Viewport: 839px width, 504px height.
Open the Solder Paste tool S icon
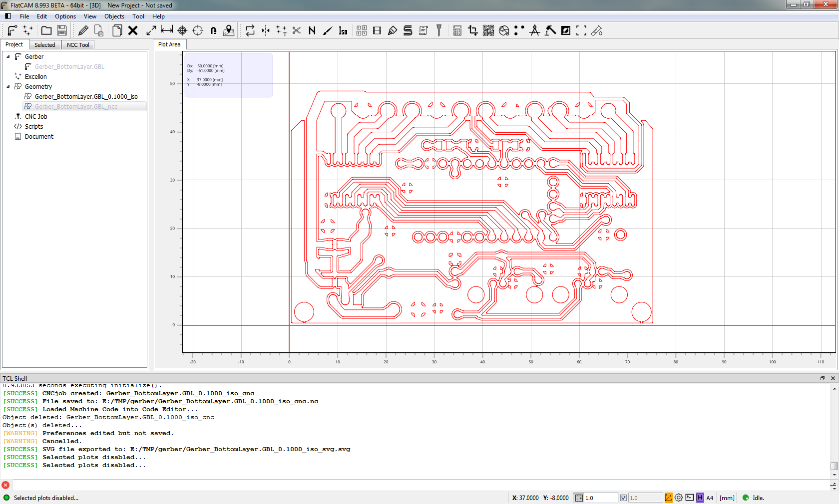pyautogui.click(x=408, y=30)
